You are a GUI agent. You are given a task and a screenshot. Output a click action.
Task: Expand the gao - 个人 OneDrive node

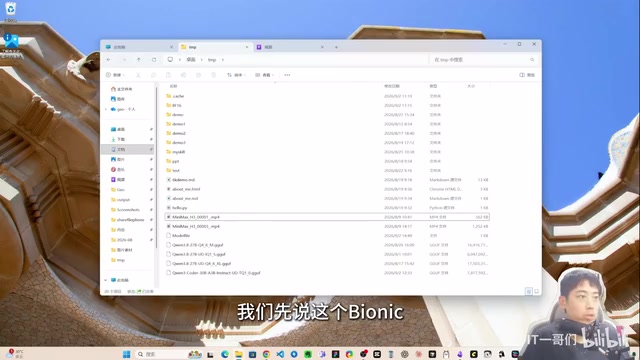[x=106, y=109]
